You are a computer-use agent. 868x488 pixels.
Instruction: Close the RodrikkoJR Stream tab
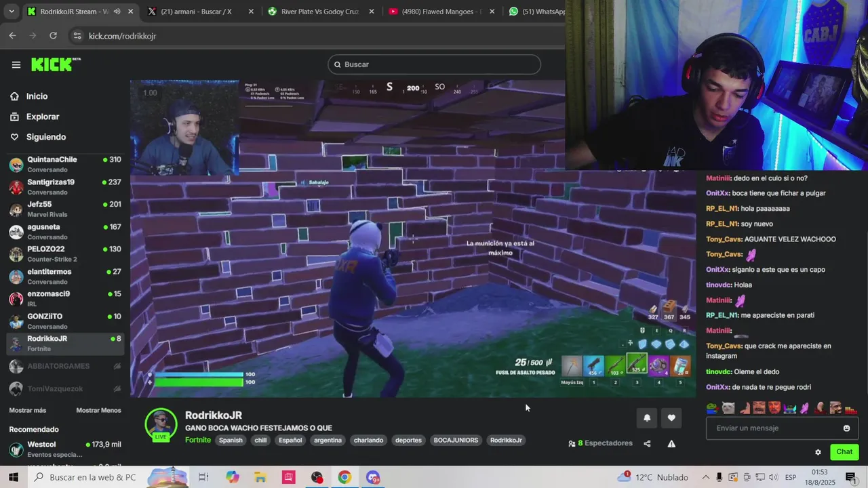[x=131, y=12]
